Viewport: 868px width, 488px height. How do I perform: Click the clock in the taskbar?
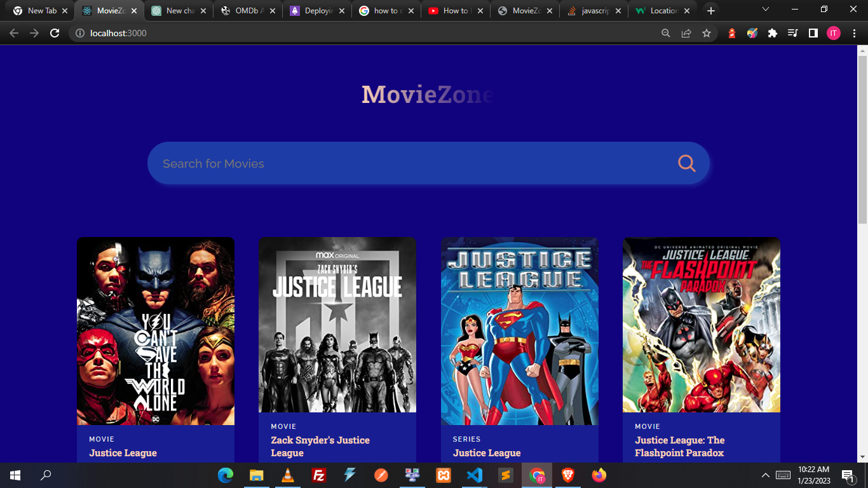click(815, 475)
